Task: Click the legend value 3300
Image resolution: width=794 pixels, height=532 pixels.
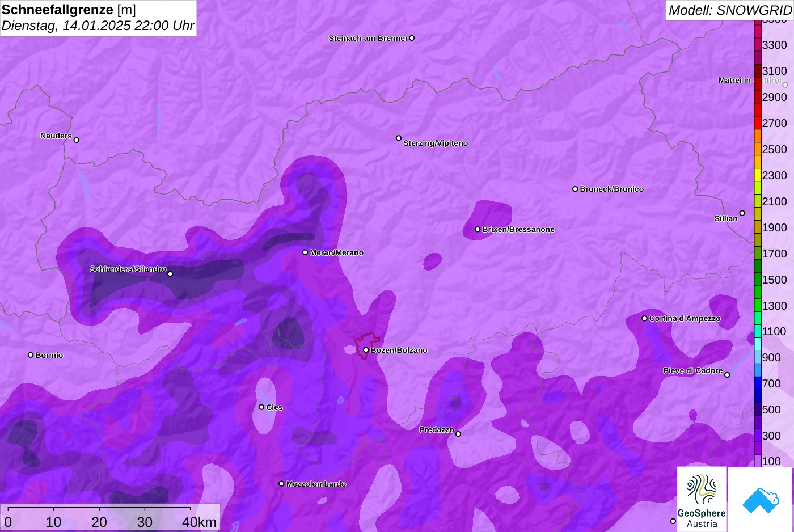Action: click(775, 45)
